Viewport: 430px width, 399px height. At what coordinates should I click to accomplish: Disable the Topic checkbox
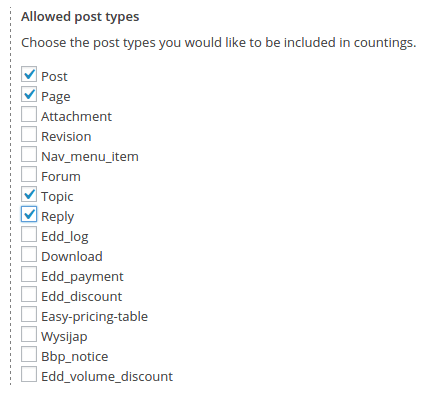point(29,194)
